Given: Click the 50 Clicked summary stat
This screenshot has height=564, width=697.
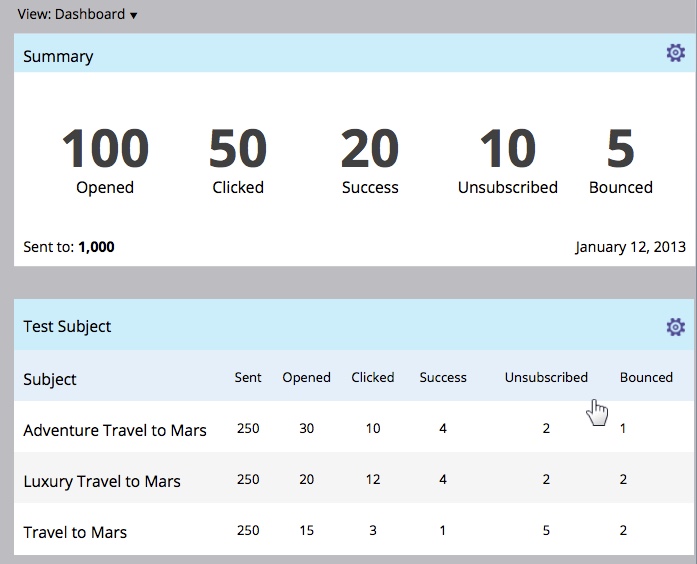Looking at the screenshot, I should 238,158.
